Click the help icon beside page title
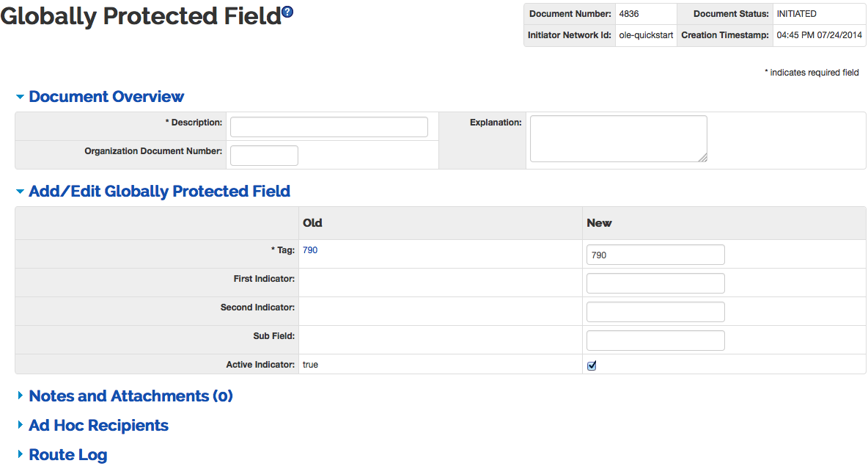The image size is (868, 466). click(x=287, y=12)
